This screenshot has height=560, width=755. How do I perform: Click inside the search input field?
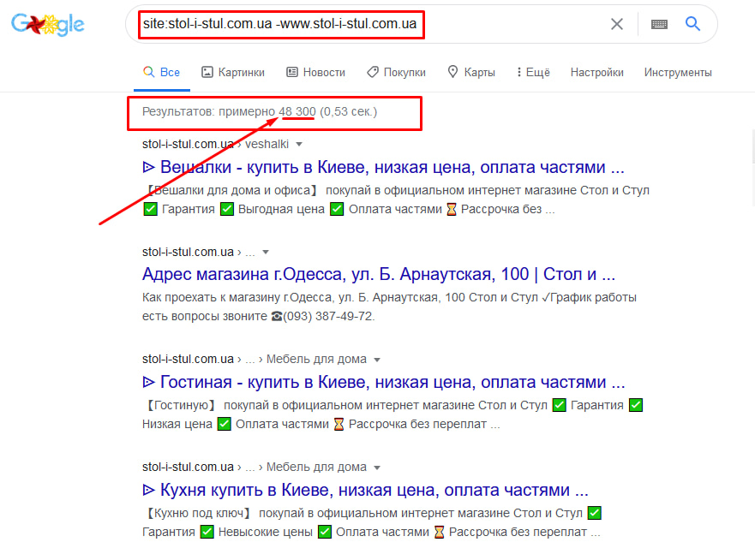coord(343,24)
